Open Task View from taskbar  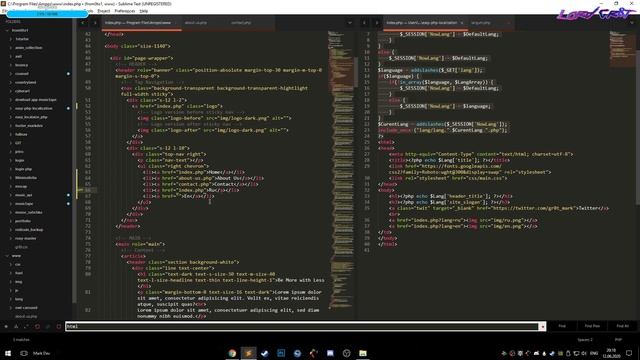point(24,353)
